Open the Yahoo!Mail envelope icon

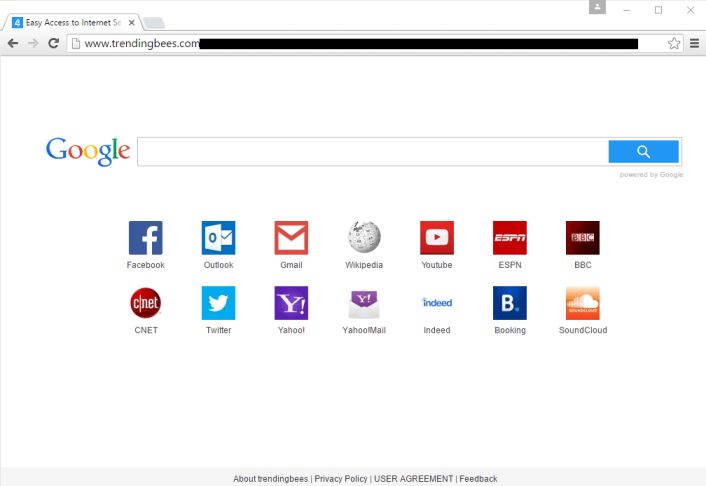(x=364, y=304)
